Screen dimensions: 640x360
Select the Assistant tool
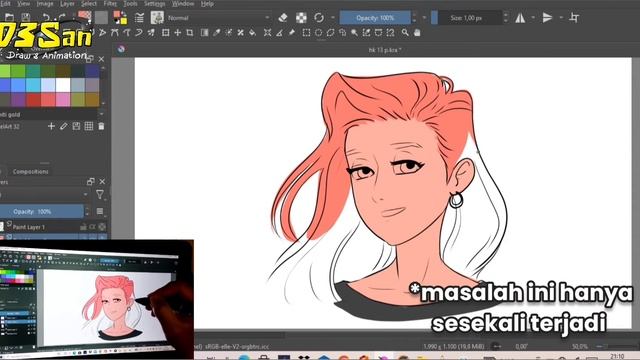267,33
